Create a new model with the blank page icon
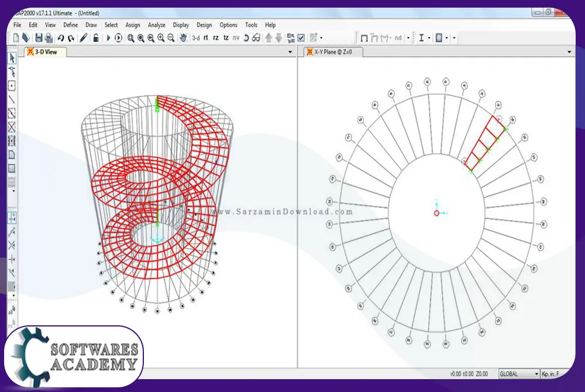 16,37
